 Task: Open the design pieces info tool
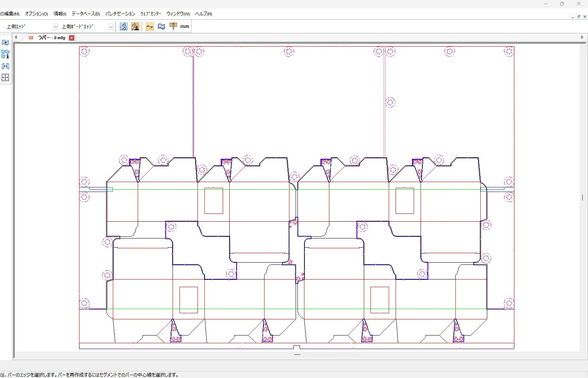point(5,54)
